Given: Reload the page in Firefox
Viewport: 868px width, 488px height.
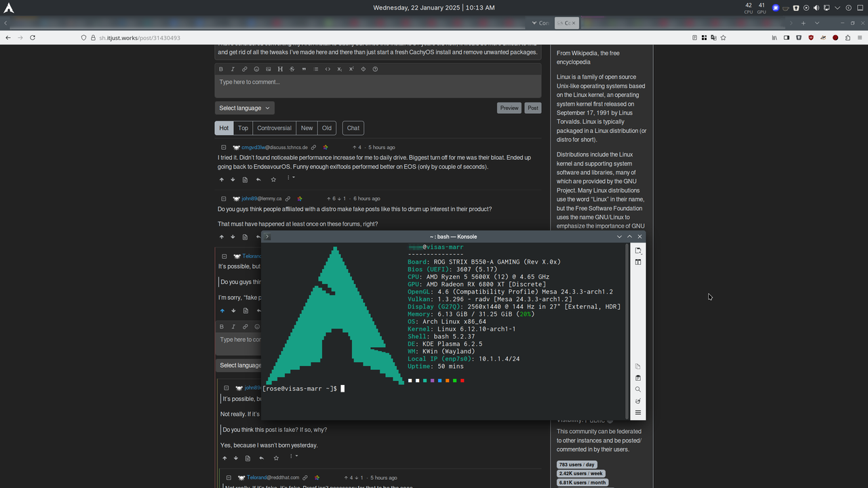Looking at the screenshot, I should pos(33,38).
